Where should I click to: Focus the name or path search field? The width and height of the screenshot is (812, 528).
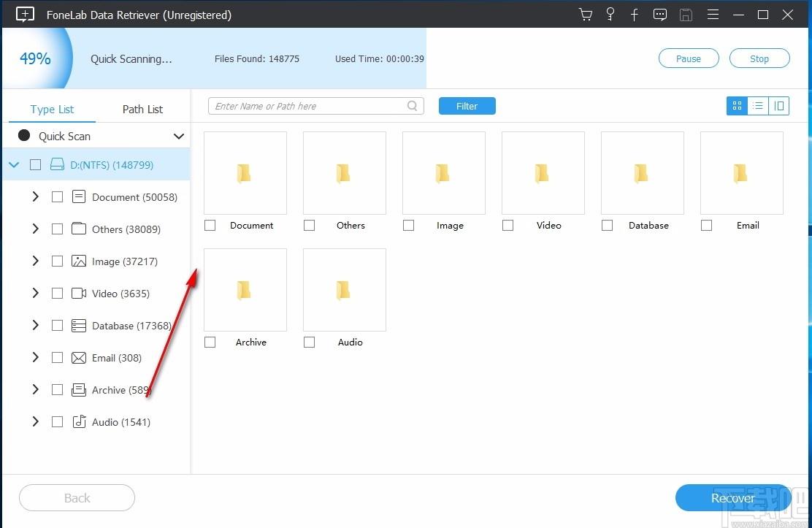316,106
